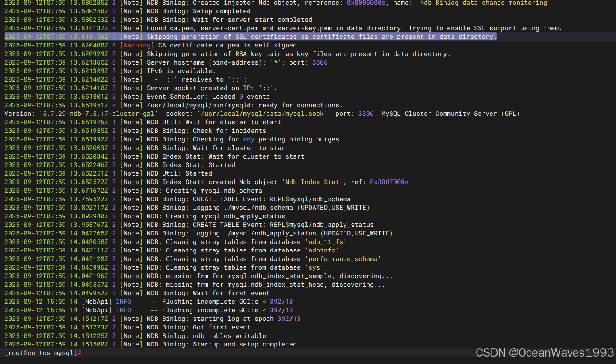Click 'logging ./mysql/ndb_schema' line
616x364 pixels.
pos(187,208)
